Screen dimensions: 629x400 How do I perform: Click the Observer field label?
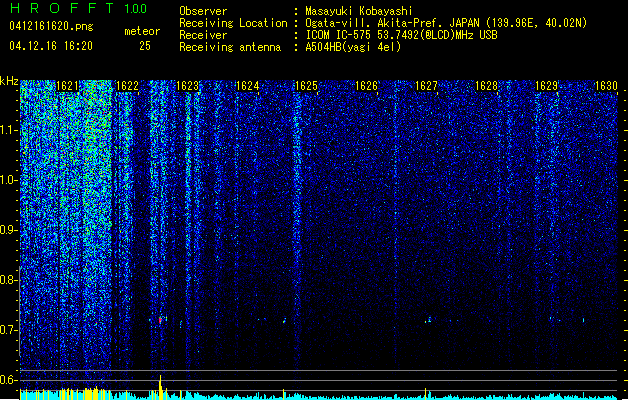coord(203,11)
